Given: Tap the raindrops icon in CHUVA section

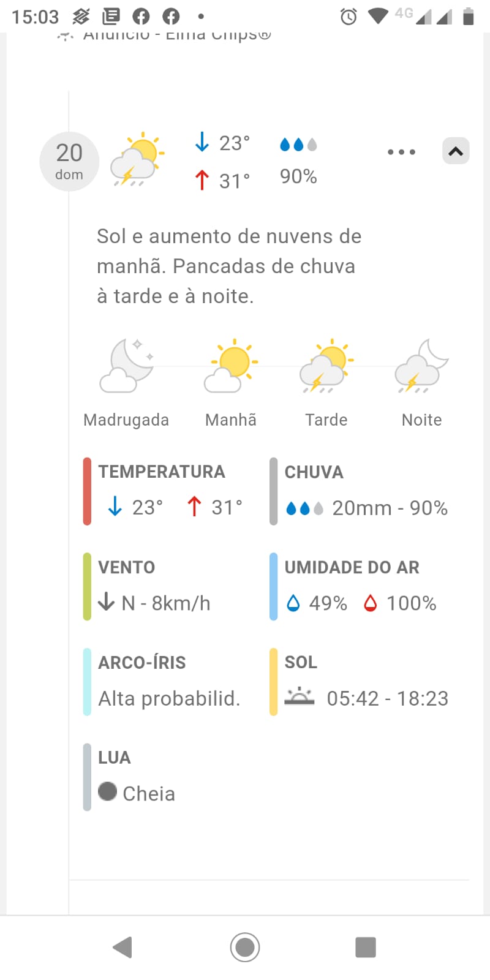Looking at the screenshot, I should [304, 508].
